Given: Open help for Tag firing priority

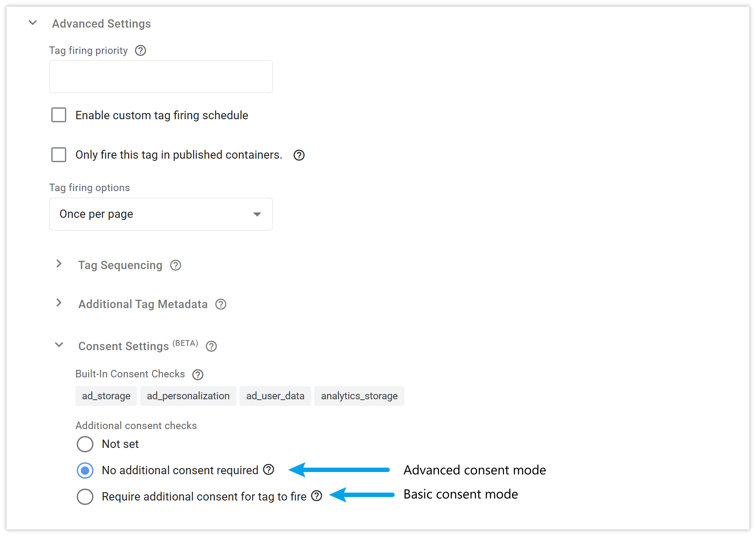Looking at the screenshot, I should point(140,50).
